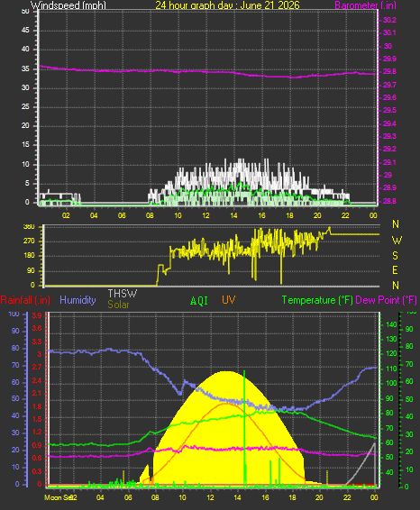This screenshot has height=510, width=420.
Task: Click '00' on the windspeed chart time axis
Action: click(373, 215)
